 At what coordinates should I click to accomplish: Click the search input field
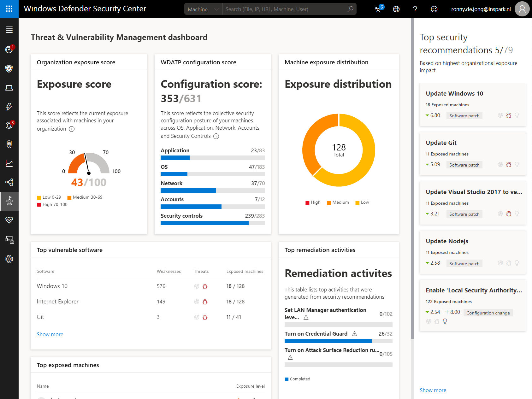(x=284, y=9)
